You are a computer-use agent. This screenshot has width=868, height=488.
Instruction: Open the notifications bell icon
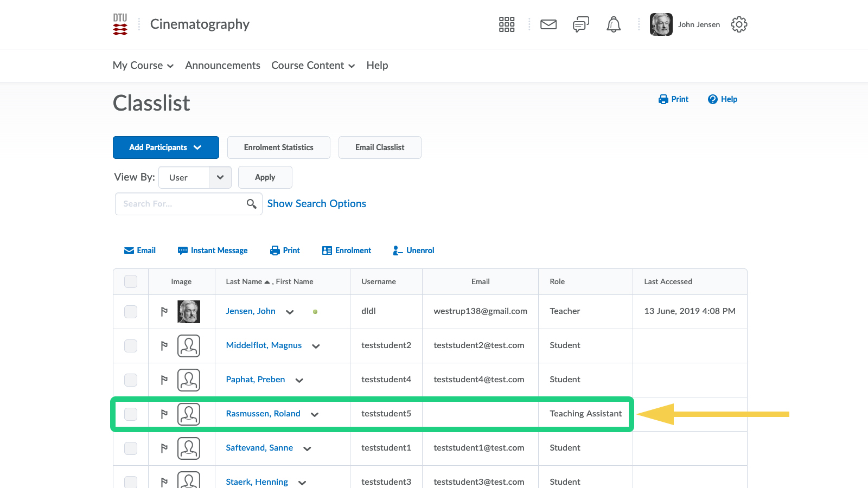[613, 24]
